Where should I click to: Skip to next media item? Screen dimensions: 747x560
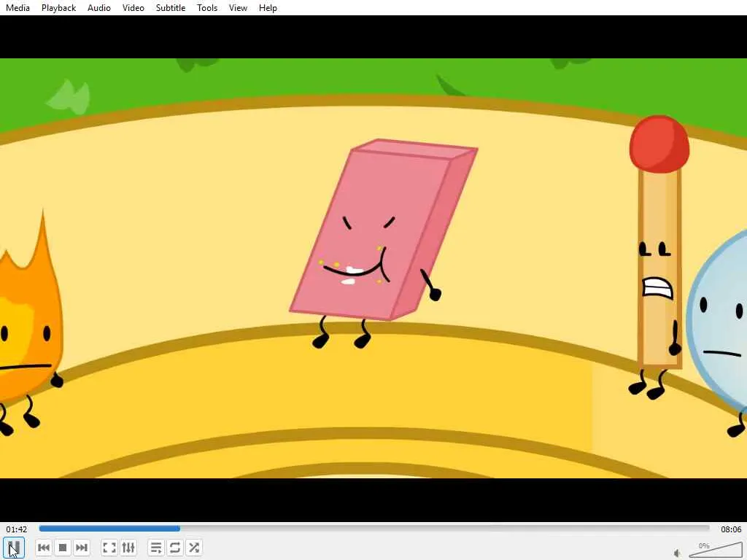(x=82, y=548)
